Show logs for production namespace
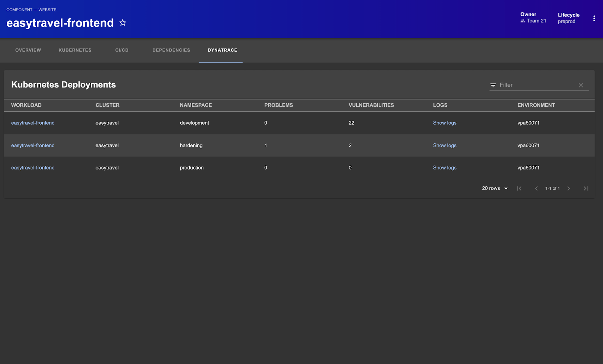This screenshot has height=364, width=603. tap(445, 168)
